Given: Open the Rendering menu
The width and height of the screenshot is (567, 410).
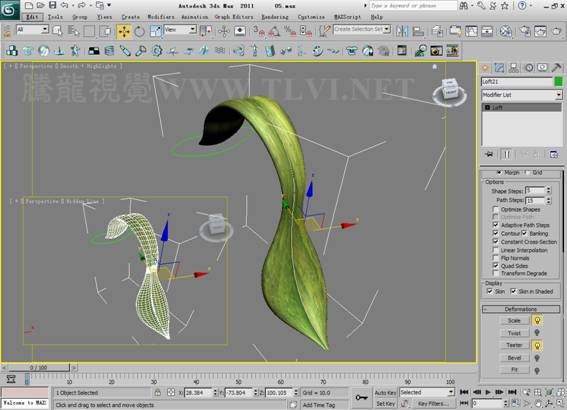Looking at the screenshot, I should pos(275,17).
